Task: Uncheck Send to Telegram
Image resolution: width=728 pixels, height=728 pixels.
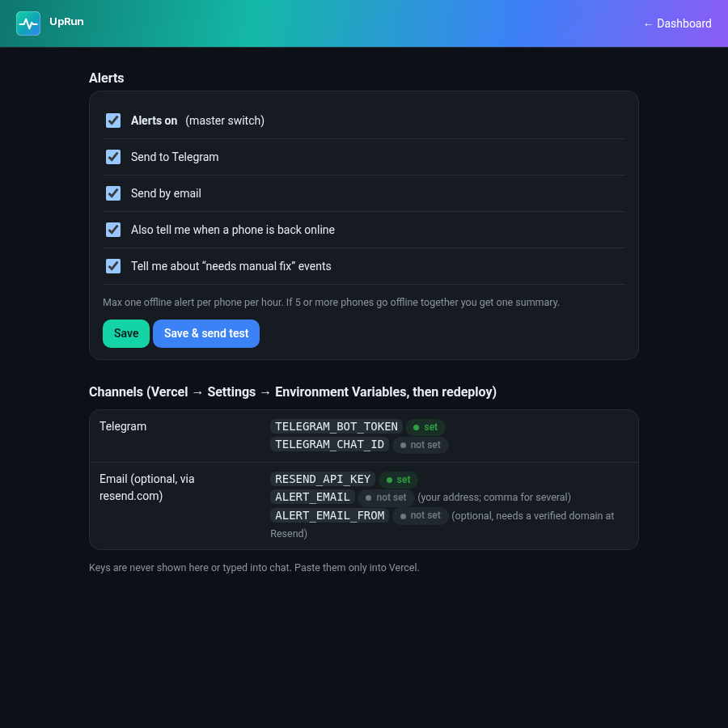Action: coord(113,157)
